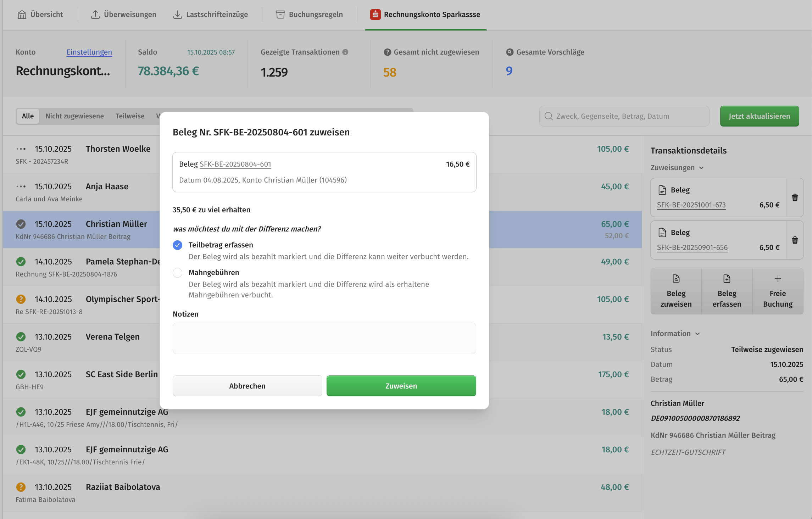Open the Beleg SFK-BE-20250804-601 link in dialog
Viewport: 812px width, 519px height.
(x=235, y=164)
